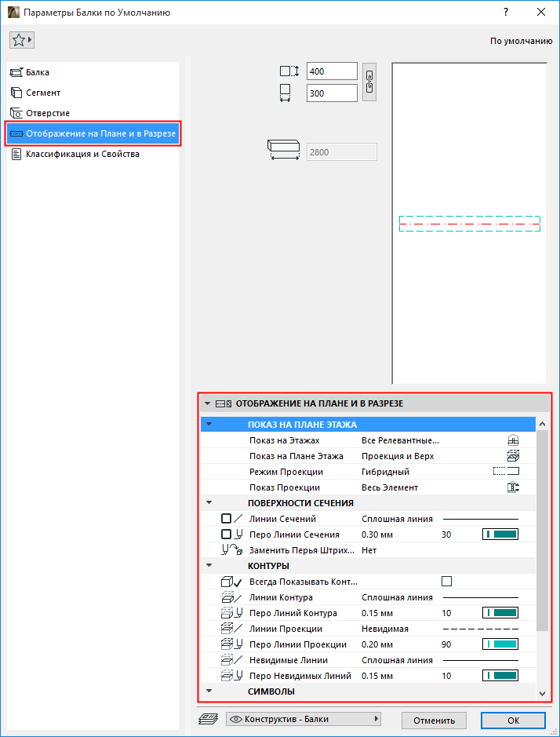
Task: Click the panel scrollbar down arrow
Action: (x=542, y=693)
